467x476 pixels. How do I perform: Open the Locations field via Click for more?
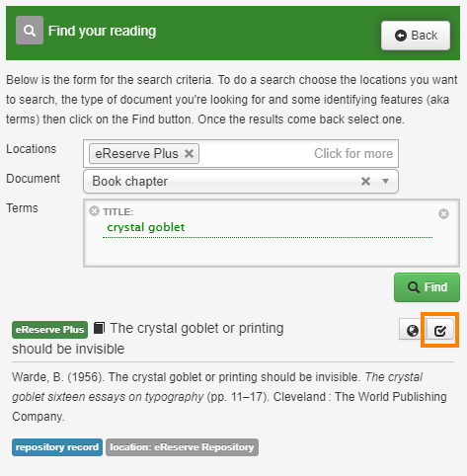point(353,153)
